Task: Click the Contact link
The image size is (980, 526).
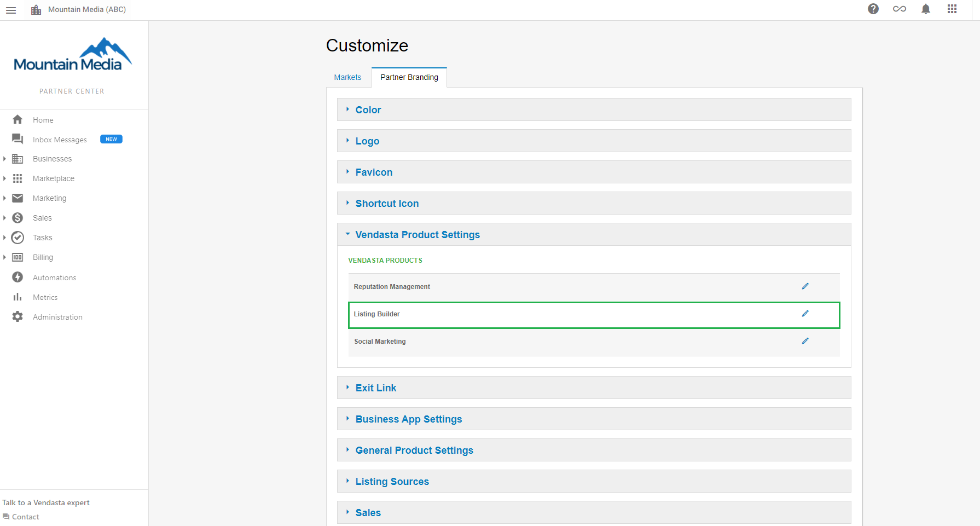Action: point(25,517)
